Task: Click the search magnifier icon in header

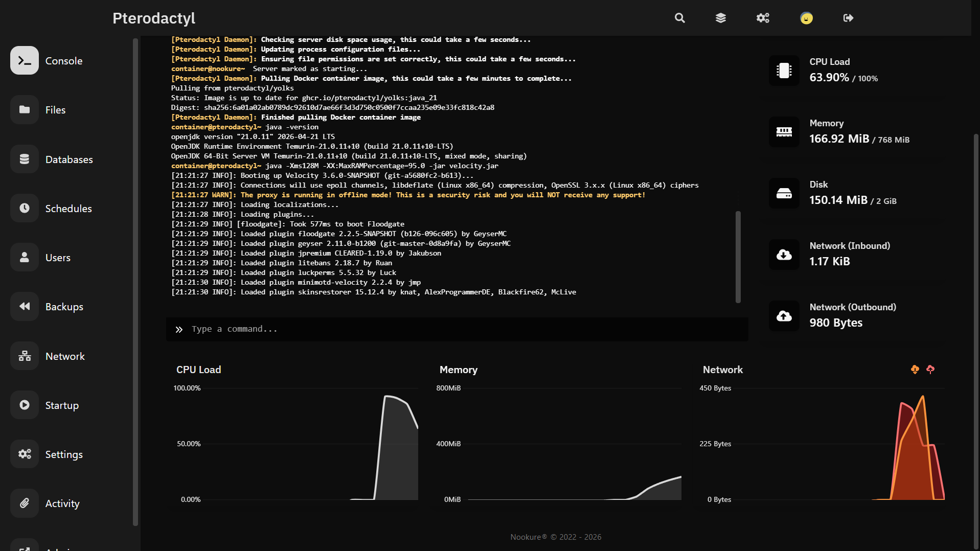Action: tap(679, 18)
